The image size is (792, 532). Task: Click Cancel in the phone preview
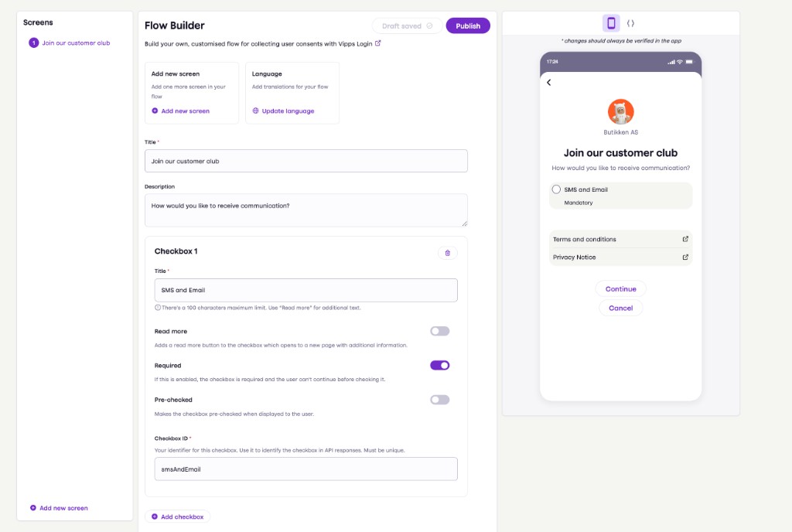(620, 307)
